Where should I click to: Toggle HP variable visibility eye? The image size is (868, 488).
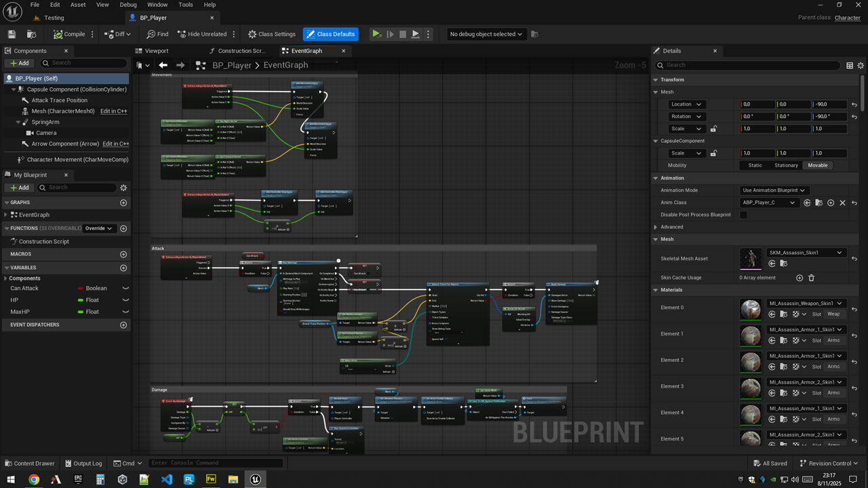[125, 300]
